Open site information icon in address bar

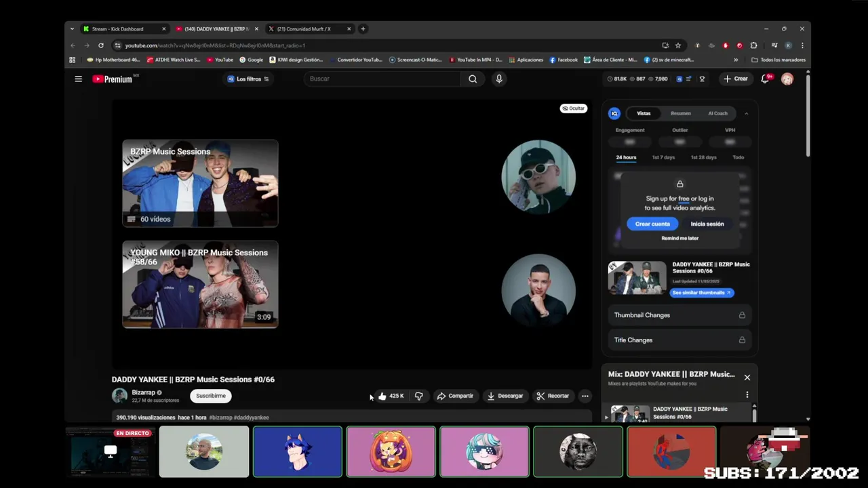click(117, 45)
